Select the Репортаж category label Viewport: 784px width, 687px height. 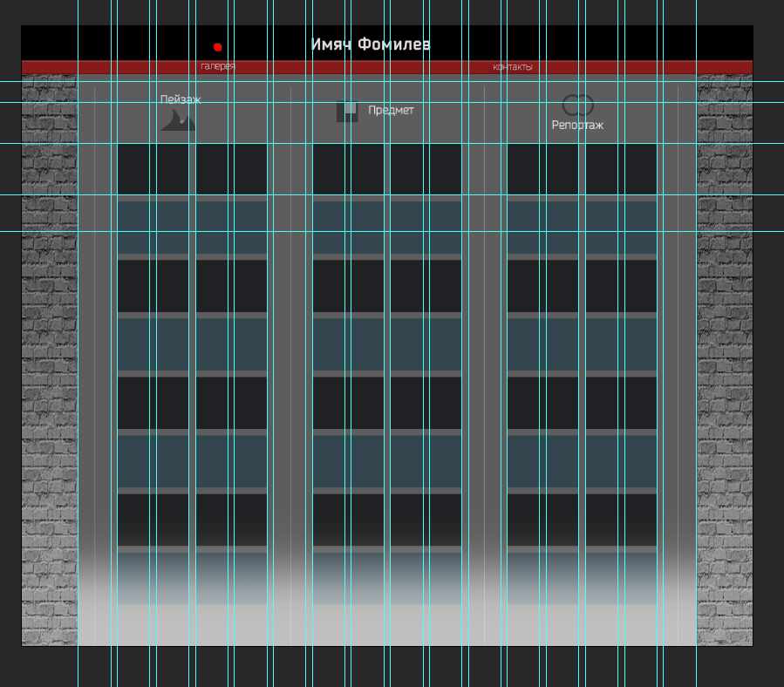coord(577,125)
